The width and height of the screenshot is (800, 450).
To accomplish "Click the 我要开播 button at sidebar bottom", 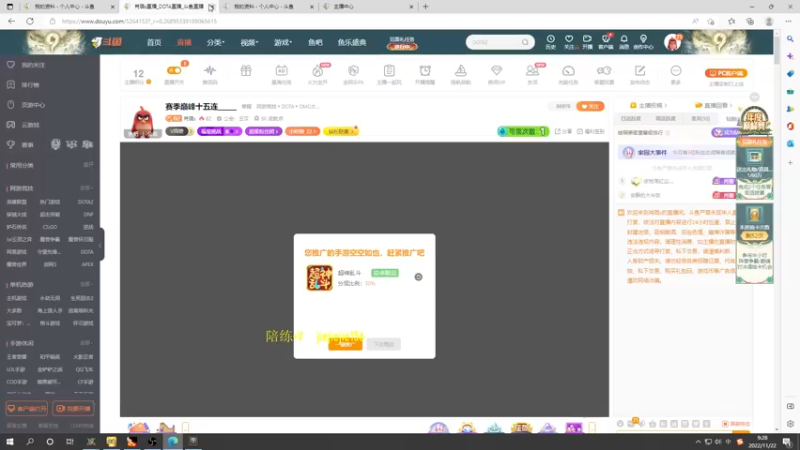I will click(x=73, y=408).
